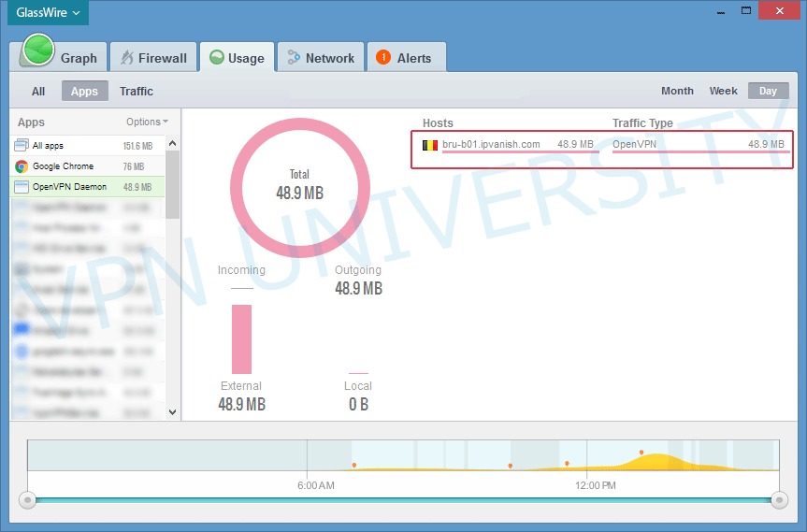
Task: Click the Traffic Type column header
Action: 642,123
